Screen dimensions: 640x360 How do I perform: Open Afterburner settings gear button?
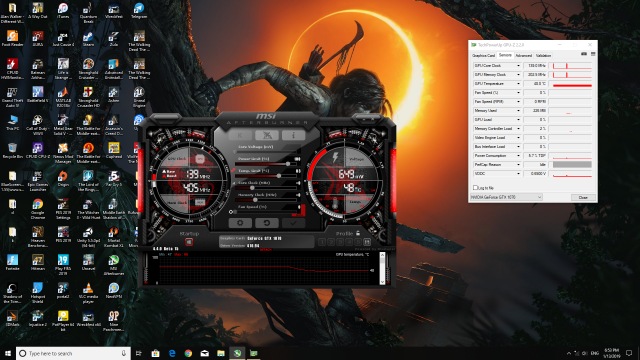coord(240,223)
